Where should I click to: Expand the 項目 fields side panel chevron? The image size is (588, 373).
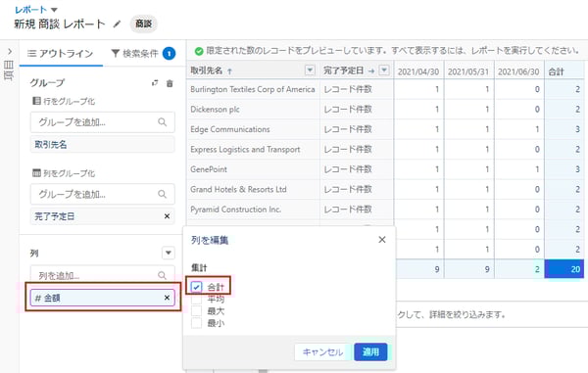10,51
